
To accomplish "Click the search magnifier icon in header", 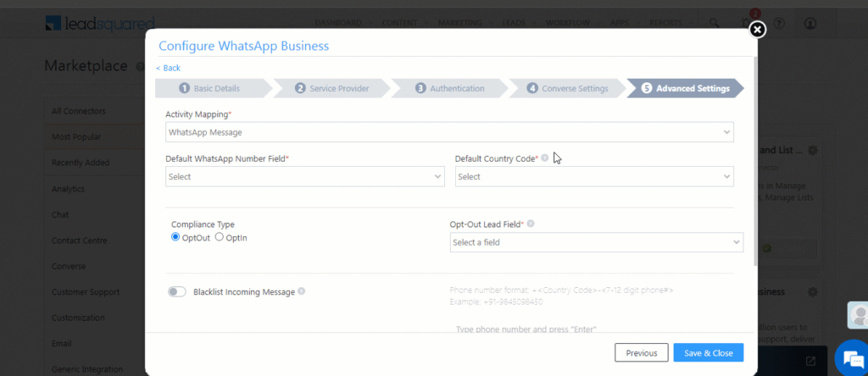I will [x=715, y=23].
